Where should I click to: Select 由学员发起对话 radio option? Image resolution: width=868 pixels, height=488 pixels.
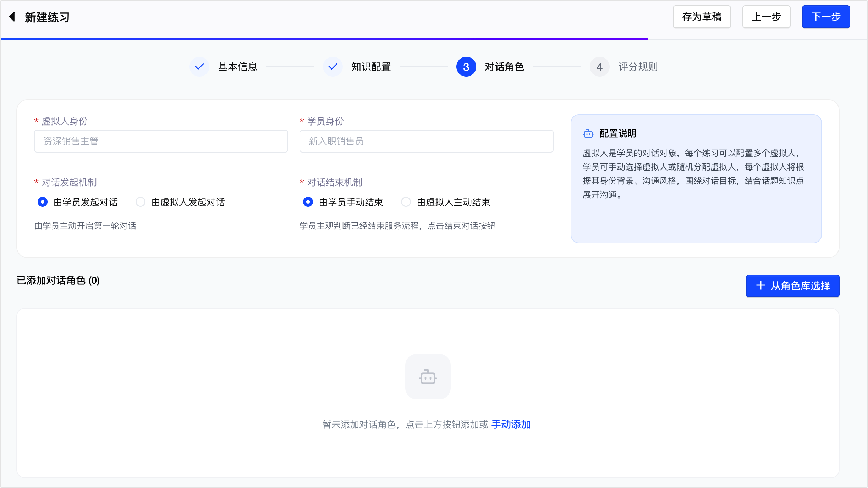pyautogui.click(x=43, y=202)
